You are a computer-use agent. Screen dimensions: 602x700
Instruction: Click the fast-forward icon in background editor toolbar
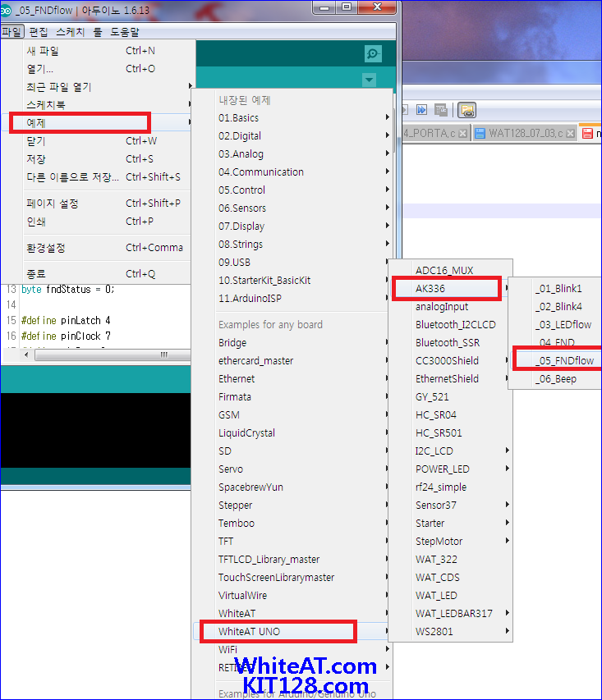(421, 110)
